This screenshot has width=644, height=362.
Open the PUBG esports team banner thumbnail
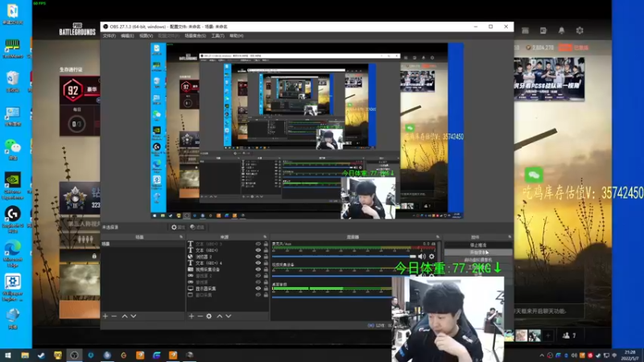tap(549, 79)
